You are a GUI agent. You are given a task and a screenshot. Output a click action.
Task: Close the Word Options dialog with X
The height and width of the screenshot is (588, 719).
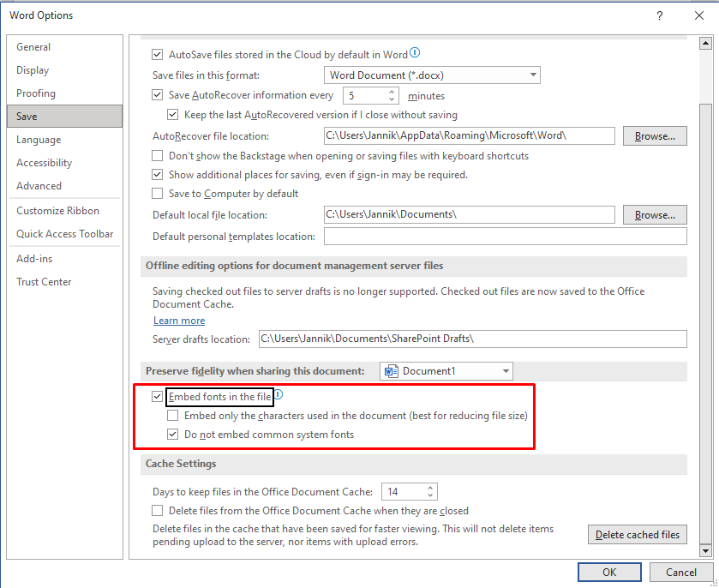pyautogui.click(x=698, y=15)
